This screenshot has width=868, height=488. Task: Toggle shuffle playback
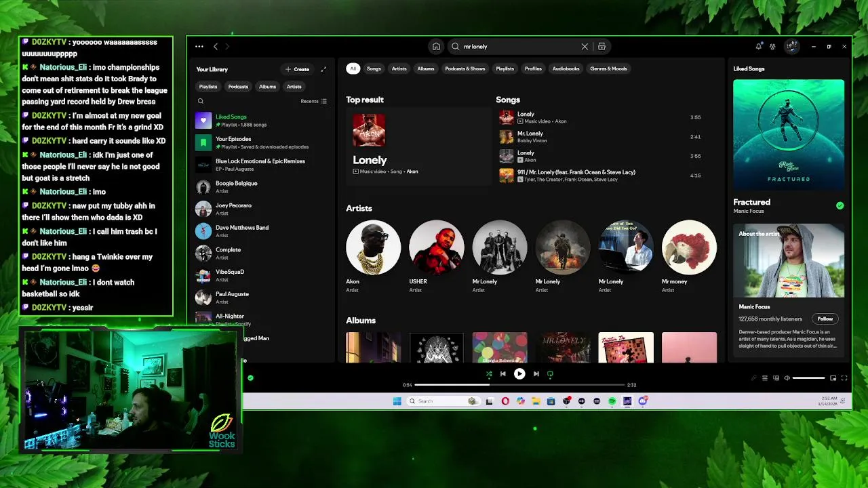[489, 373]
